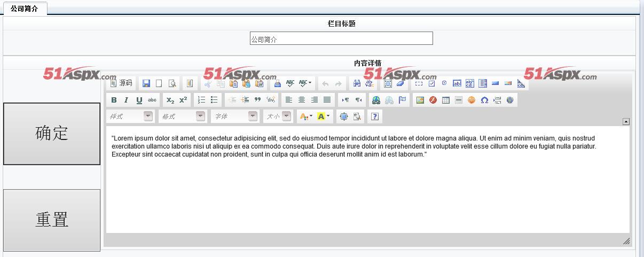The image size is (644, 257).
Task: Insert a form using the dashed rectangle icon
Action: pyautogui.click(x=419, y=83)
